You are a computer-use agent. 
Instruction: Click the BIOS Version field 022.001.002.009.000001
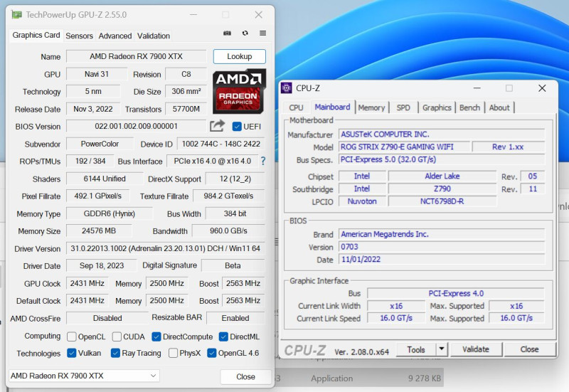(136, 126)
